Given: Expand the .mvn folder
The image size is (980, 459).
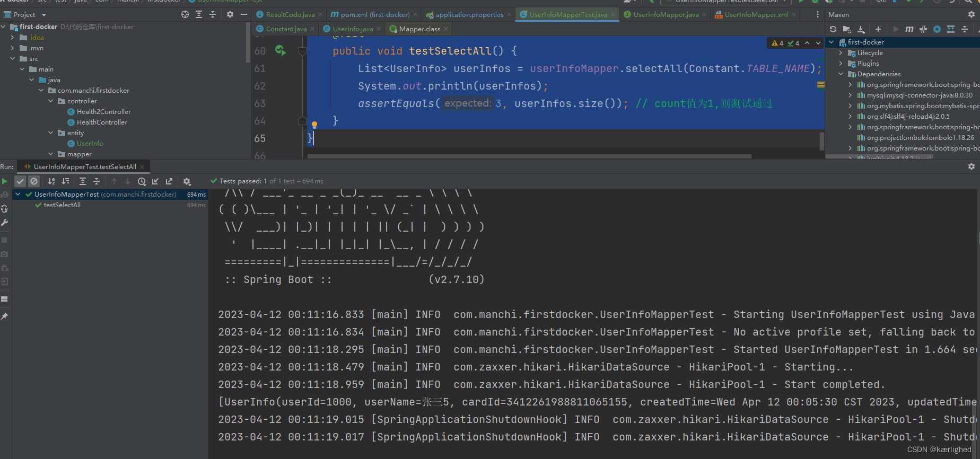Looking at the screenshot, I should pos(12,48).
